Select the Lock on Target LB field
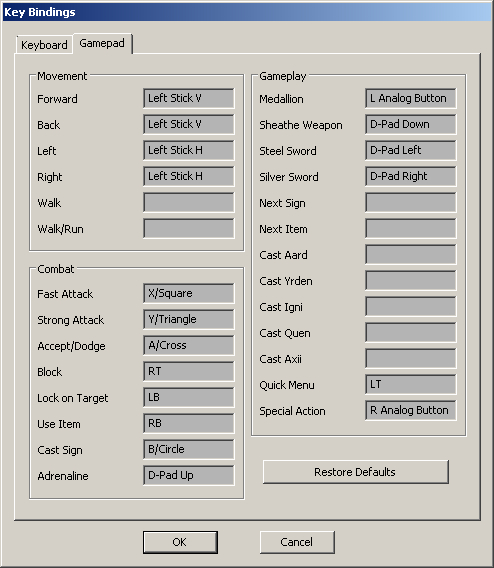 point(189,397)
